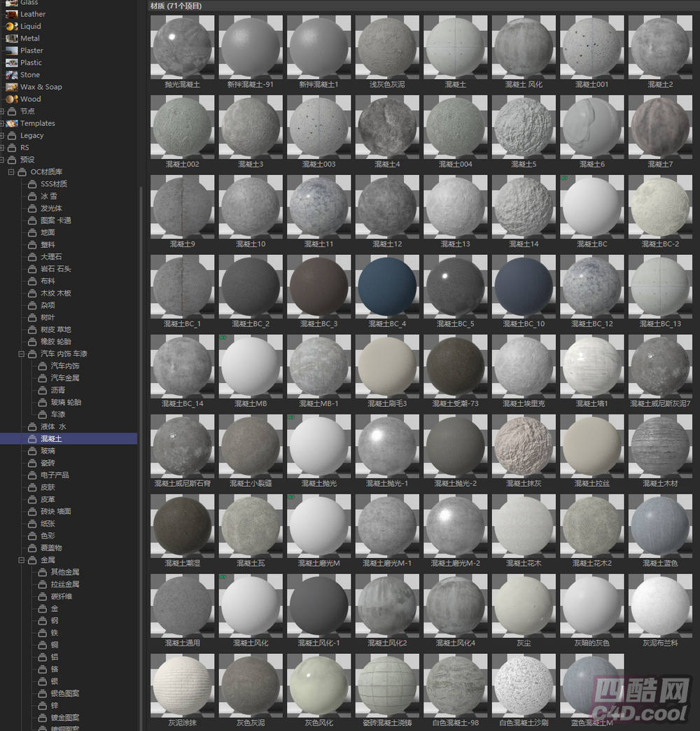
Task: Click the 车漆 folder icon
Action: coord(42,415)
